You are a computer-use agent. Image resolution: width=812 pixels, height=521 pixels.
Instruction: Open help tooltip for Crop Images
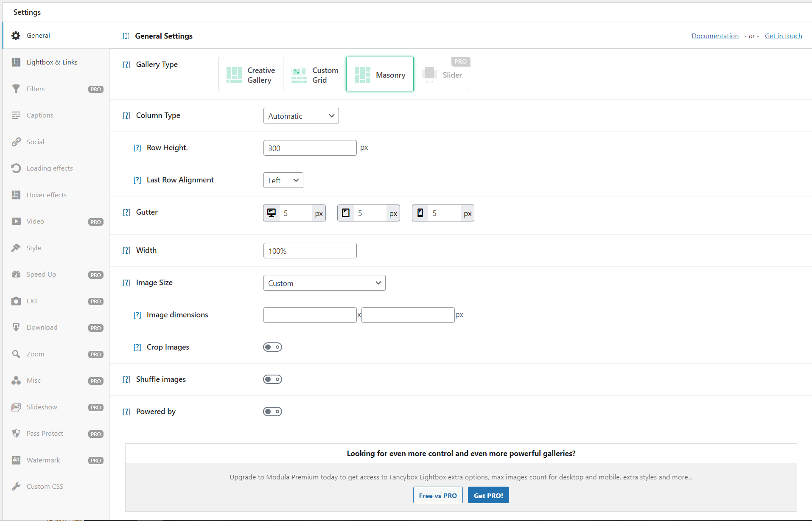(x=137, y=347)
